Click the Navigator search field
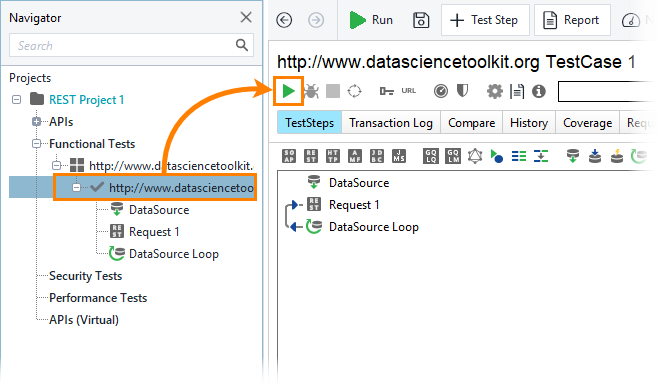This screenshot has height=387, width=658. coord(131,45)
